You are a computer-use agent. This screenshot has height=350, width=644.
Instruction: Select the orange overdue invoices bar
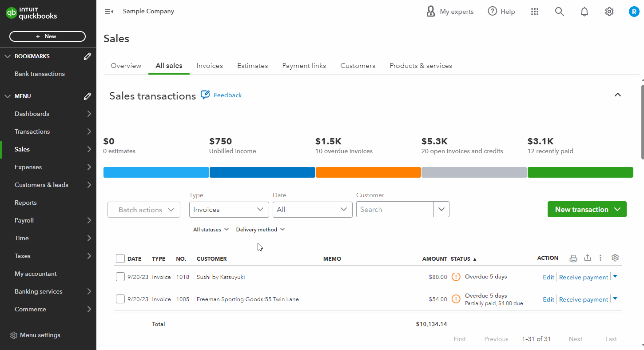[x=368, y=172]
